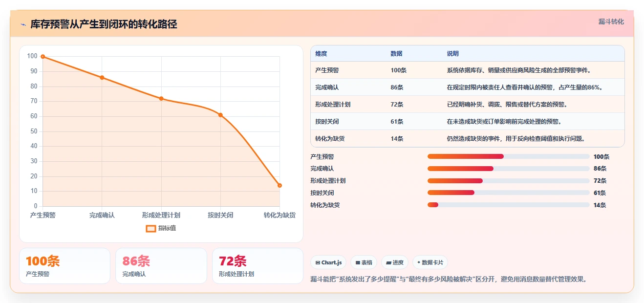The width and height of the screenshot is (644, 303).
Task: Click the 形成处理计划 progress bar
Action: (508, 181)
